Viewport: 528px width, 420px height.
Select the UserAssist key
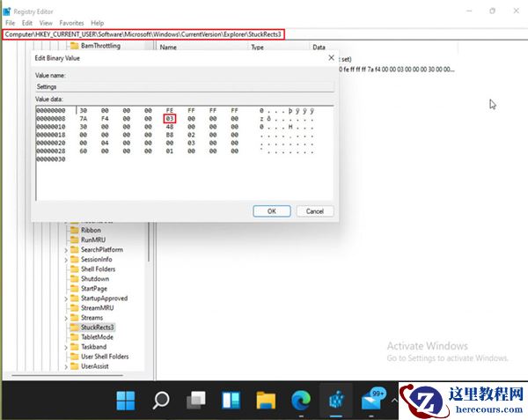click(95, 366)
